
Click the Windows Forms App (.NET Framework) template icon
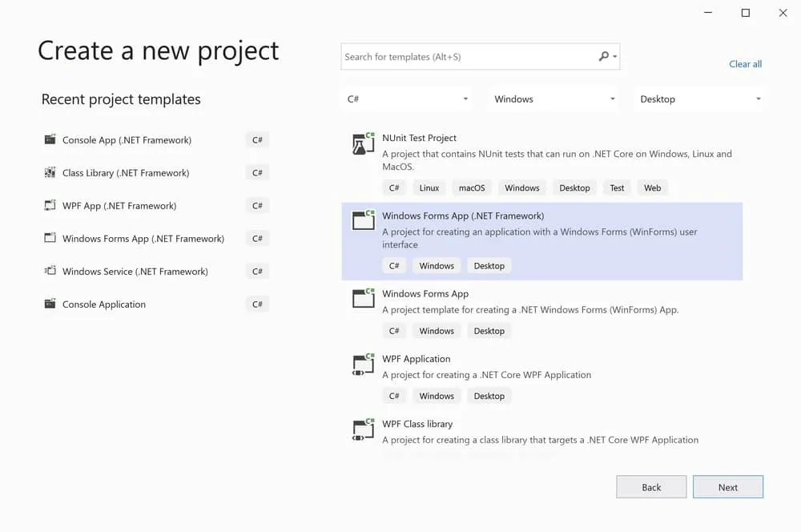(x=364, y=221)
